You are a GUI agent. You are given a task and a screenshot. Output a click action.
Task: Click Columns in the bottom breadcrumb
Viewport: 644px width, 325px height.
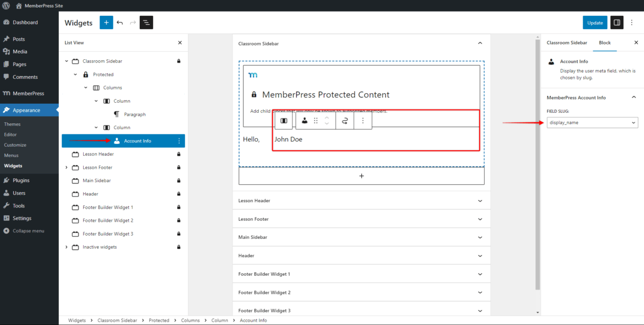click(191, 320)
